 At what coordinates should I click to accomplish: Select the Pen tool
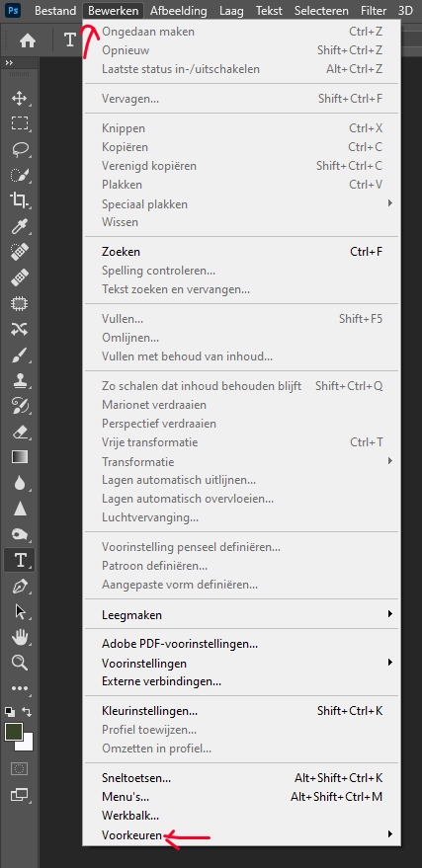tap(20, 587)
